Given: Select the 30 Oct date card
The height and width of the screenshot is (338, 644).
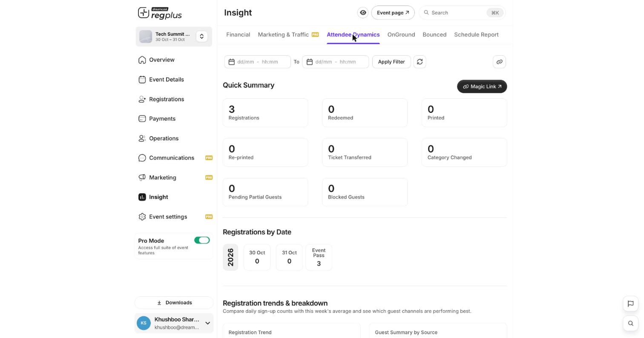Looking at the screenshot, I should click(257, 257).
